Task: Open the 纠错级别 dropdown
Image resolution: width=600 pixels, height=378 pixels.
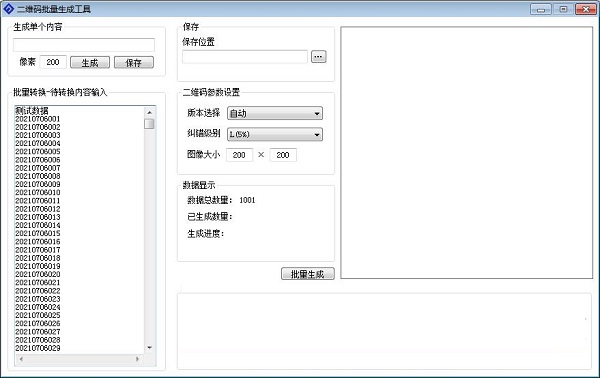Action: (275, 134)
